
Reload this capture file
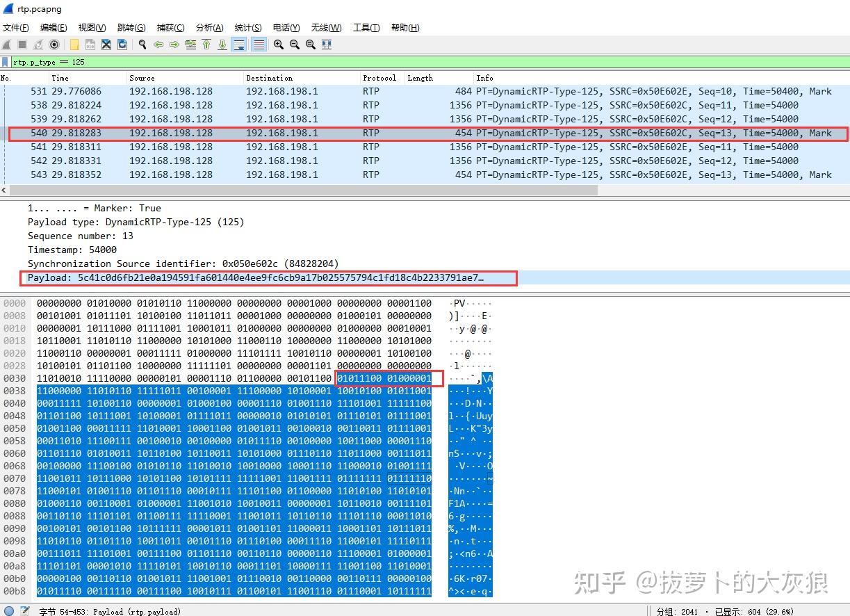tap(122, 44)
